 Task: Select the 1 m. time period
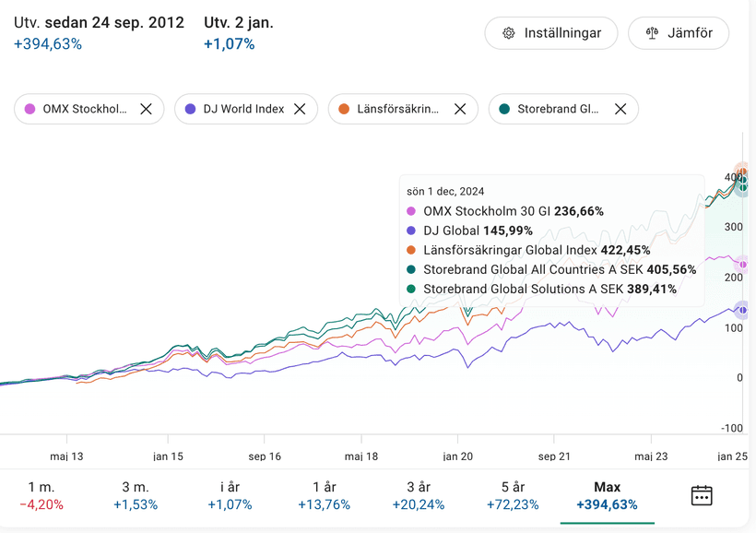(x=41, y=495)
